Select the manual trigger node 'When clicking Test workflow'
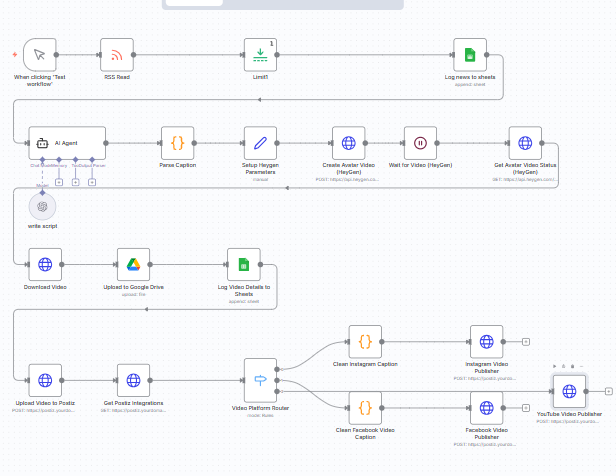The image size is (616, 476). [x=38, y=55]
